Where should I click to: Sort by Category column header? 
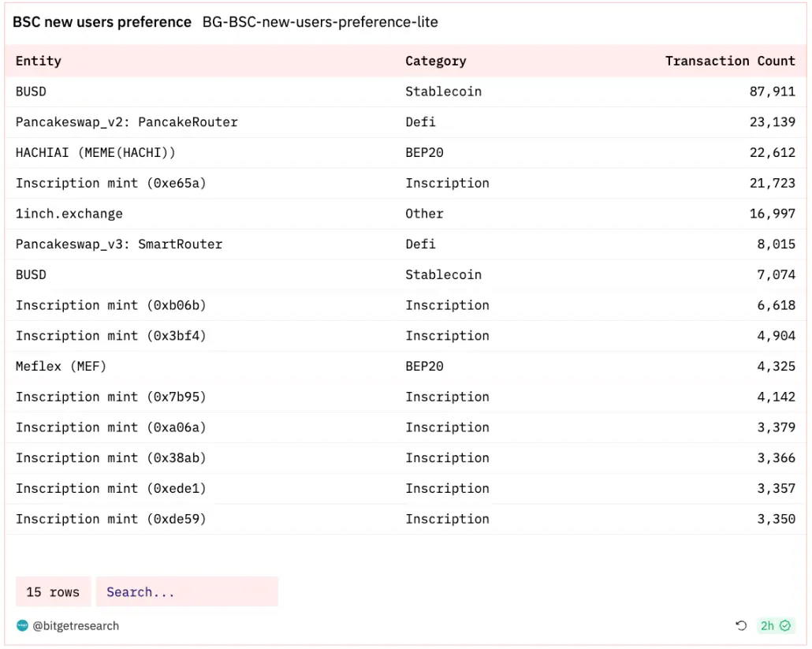(x=435, y=61)
